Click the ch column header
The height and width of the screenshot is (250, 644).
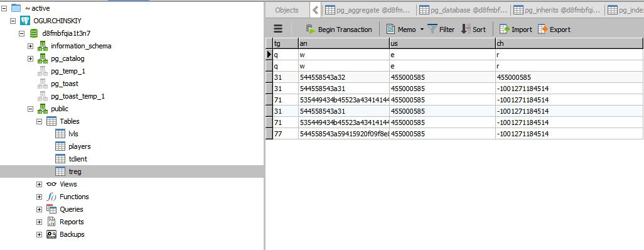pos(569,43)
